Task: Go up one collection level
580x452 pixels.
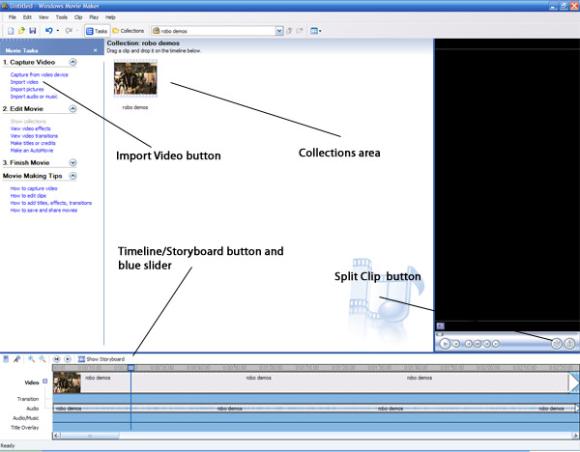Action: coord(290,31)
